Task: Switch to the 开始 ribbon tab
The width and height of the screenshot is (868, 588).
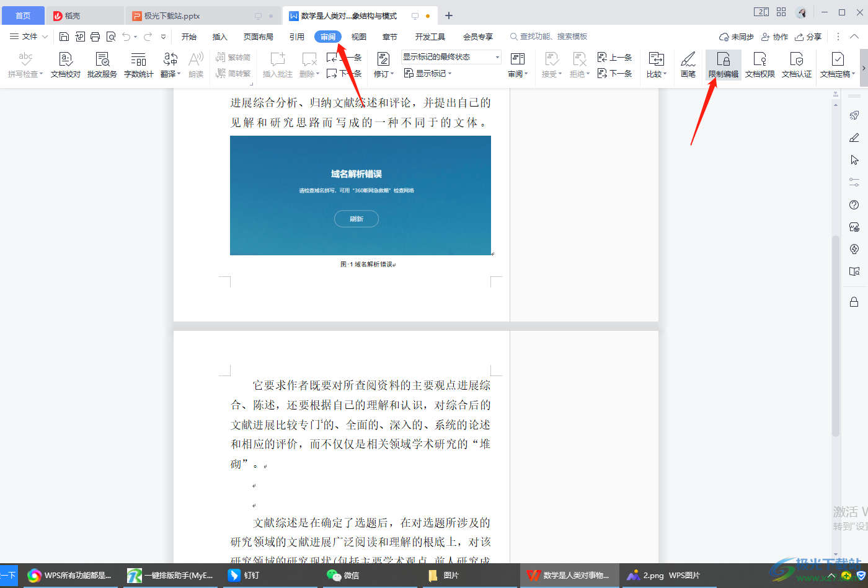Action: click(189, 37)
